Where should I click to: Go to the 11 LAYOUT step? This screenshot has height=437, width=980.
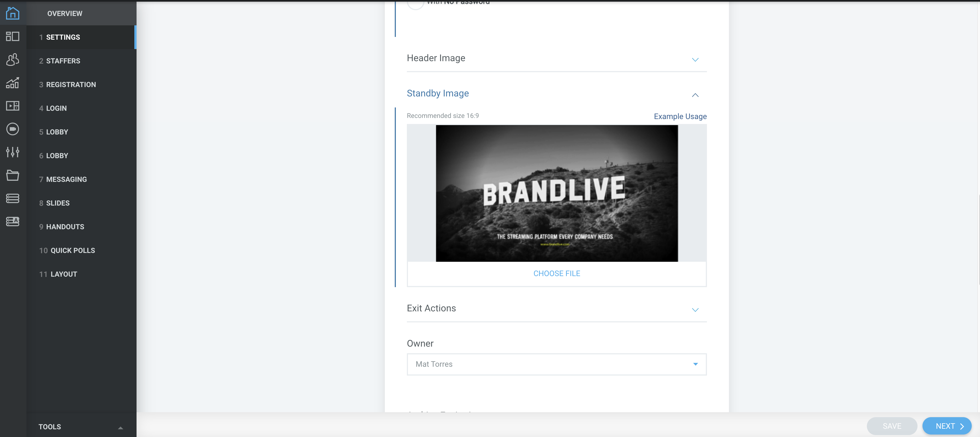point(81,274)
